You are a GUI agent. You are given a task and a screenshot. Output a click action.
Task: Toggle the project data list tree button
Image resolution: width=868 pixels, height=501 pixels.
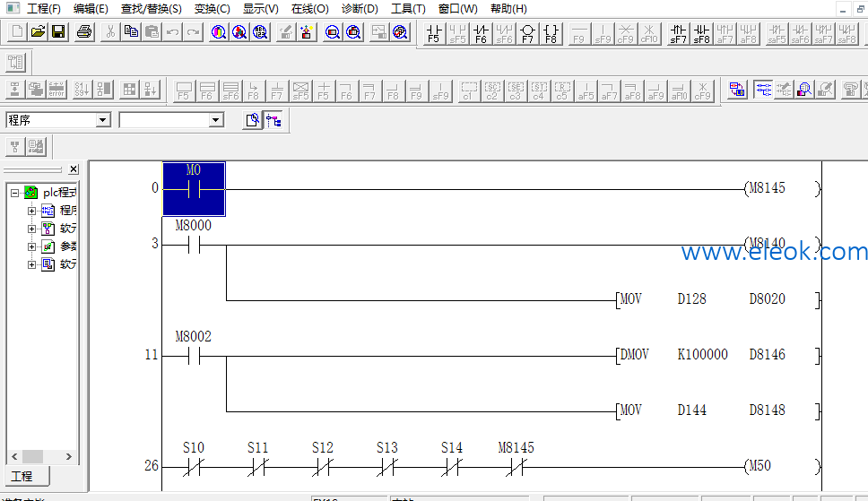273,120
